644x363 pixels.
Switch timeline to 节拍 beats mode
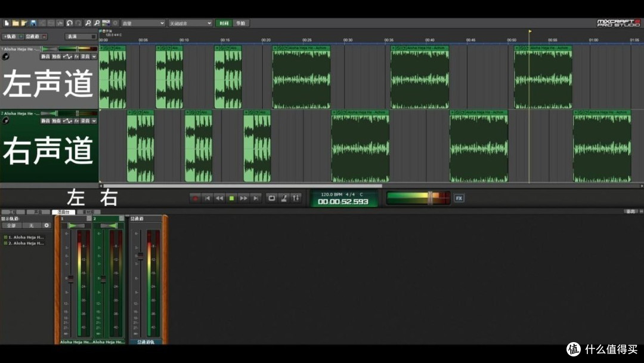point(241,23)
